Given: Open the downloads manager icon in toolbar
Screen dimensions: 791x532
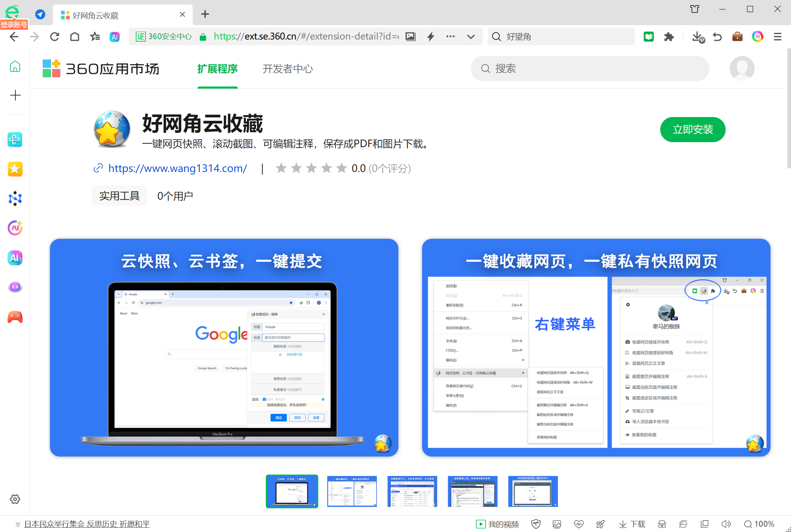Looking at the screenshot, I should (x=698, y=37).
